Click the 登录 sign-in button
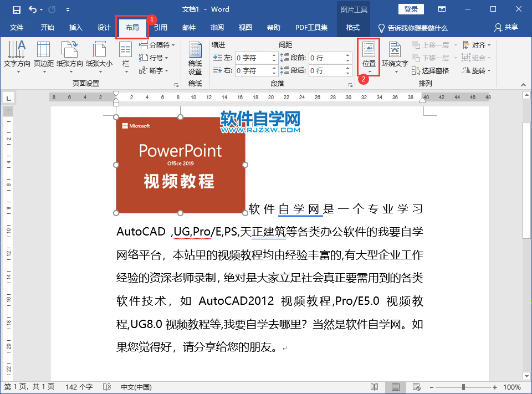This screenshot has width=532, height=394. (411, 9)
